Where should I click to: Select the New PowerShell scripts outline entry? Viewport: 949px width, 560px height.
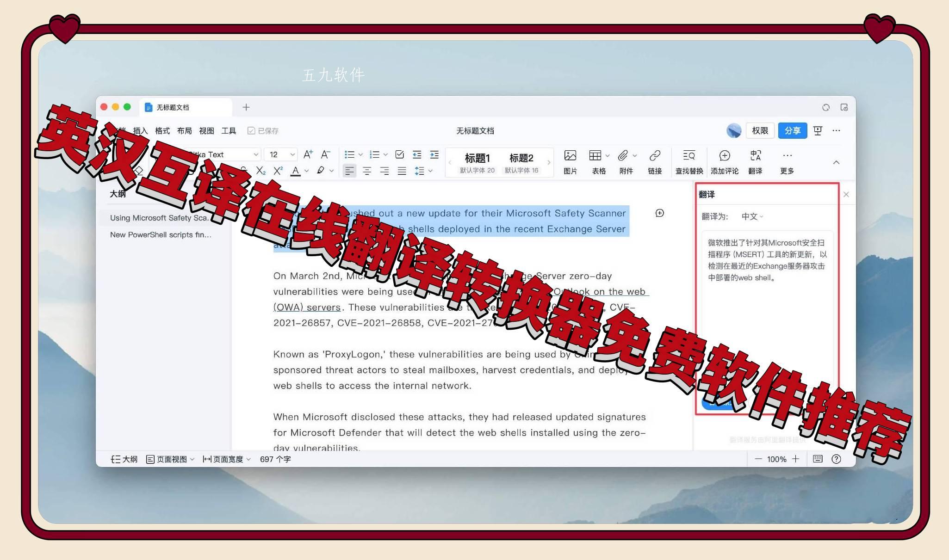click(x=161, y=234)
